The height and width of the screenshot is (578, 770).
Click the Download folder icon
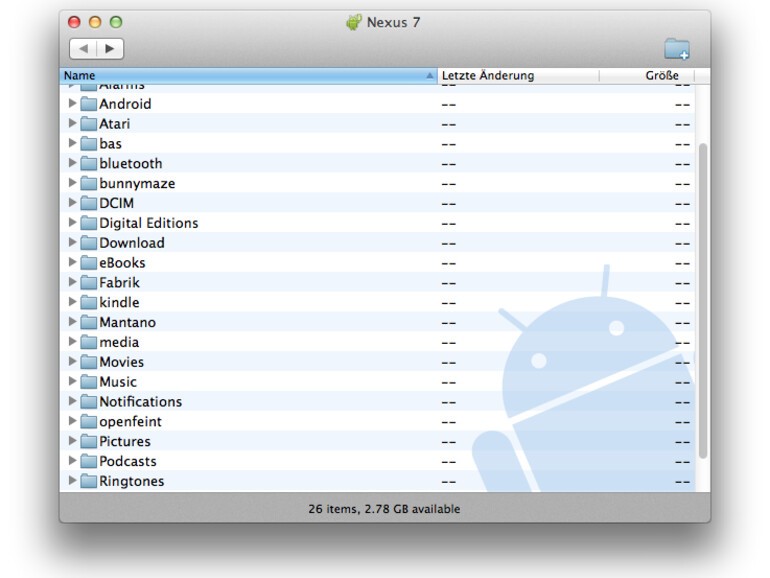(88, 243)
